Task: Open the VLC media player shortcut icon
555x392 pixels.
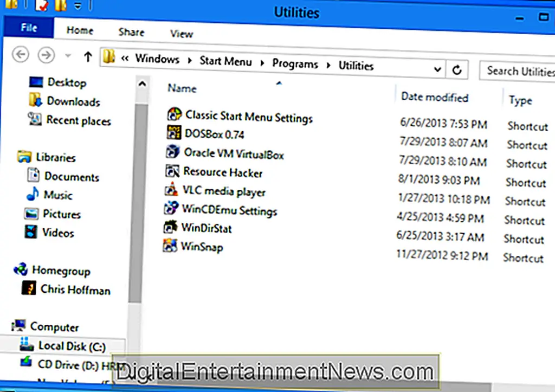Action: point(171,190)
